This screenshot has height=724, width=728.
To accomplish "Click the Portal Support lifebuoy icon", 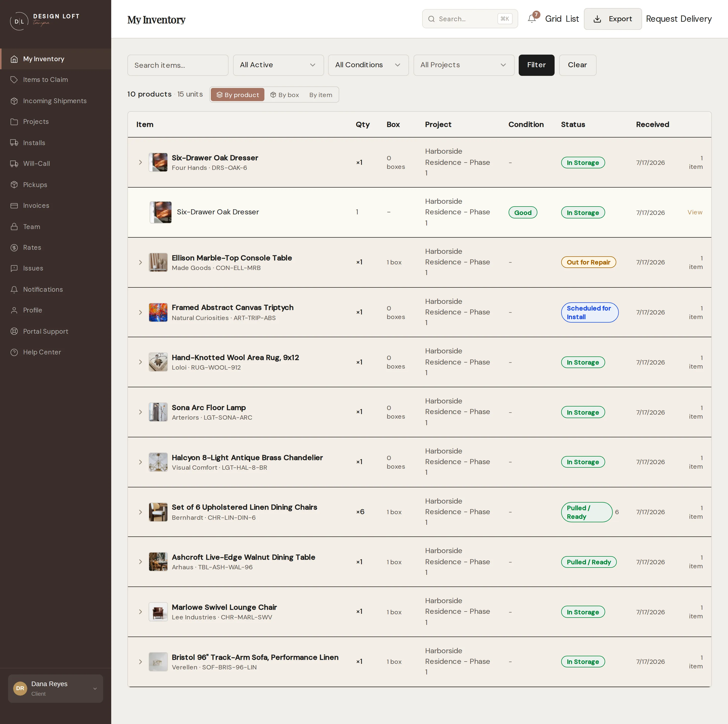I will pyautogui.click(x=14, y=331).
